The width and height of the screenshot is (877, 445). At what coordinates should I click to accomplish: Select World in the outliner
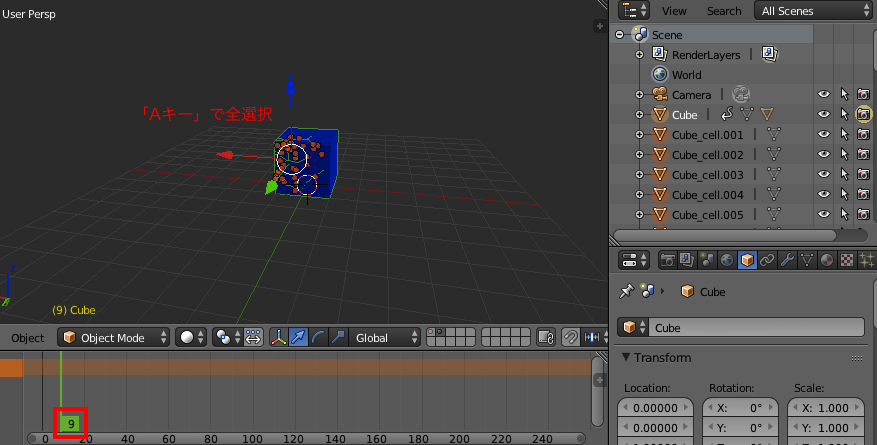coord(686,74)
